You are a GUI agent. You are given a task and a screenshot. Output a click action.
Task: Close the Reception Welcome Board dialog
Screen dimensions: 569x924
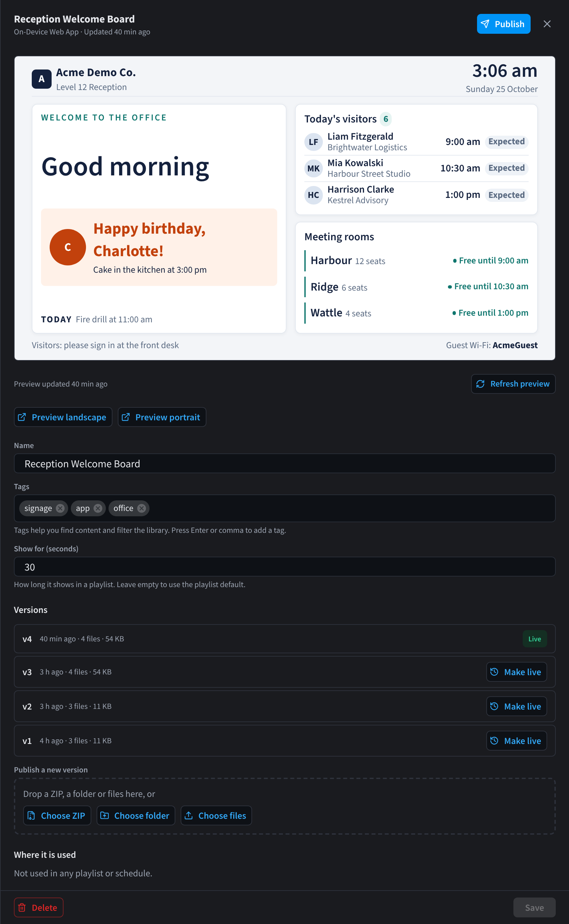[547, 24]
